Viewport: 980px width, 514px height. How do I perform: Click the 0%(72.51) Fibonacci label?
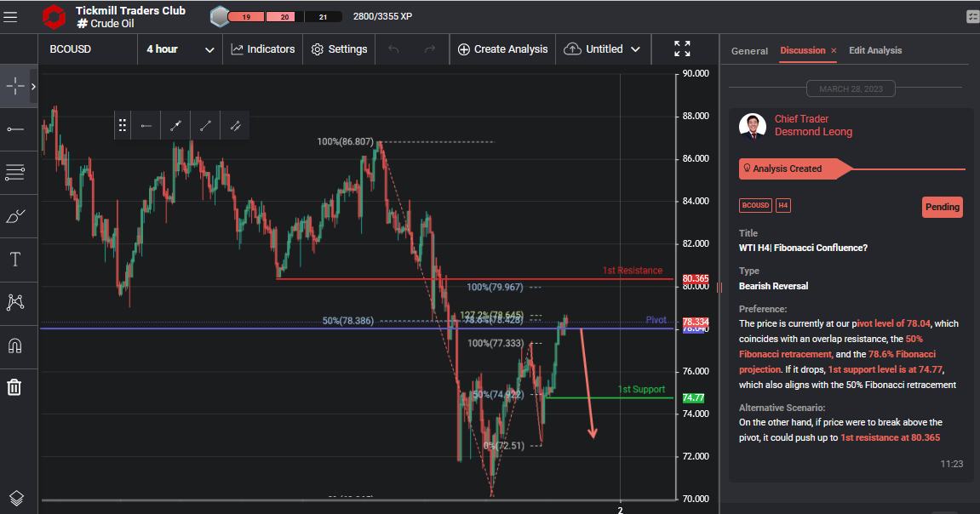[504, 446]
